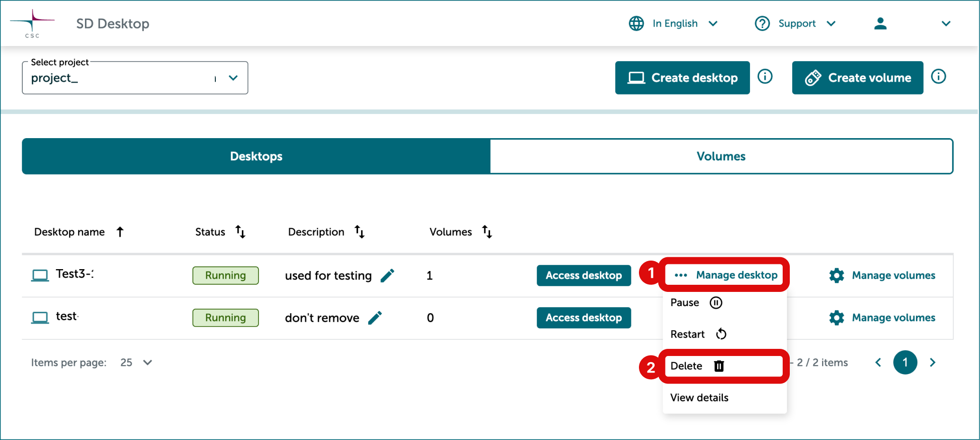Expand the user account chevron
The width and height of the screenshot is (980, 440).
tap(946, 23)
